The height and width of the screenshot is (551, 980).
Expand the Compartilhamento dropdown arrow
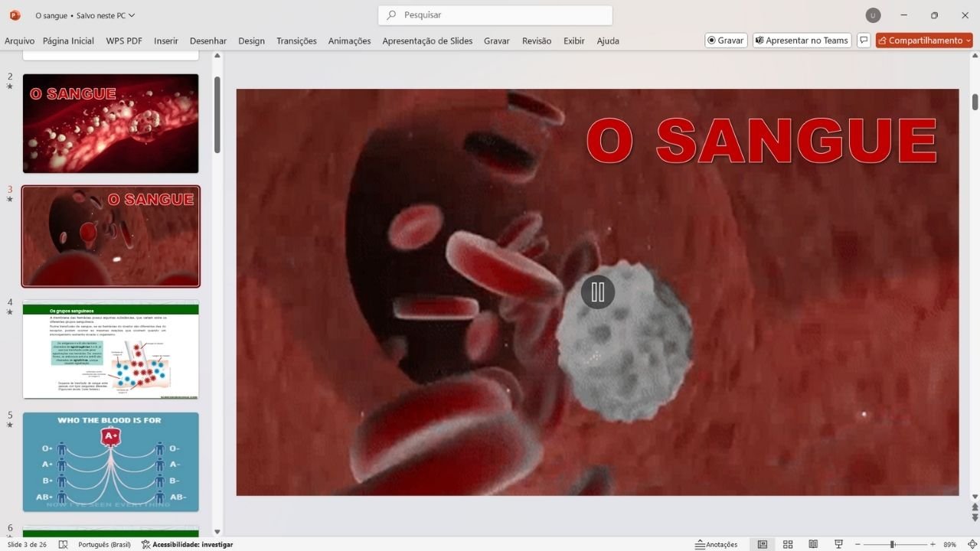(x=969, y=41)
